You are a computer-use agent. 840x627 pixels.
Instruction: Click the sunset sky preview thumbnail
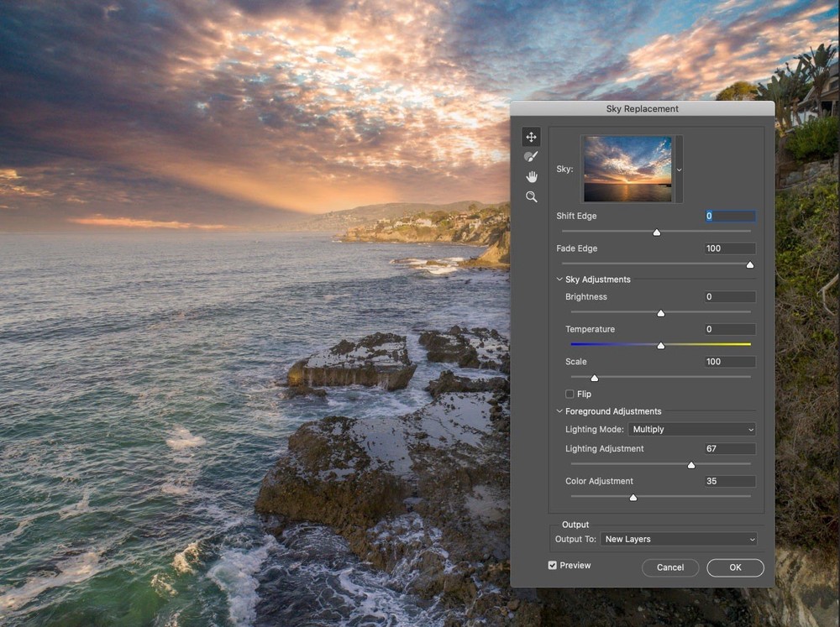click(627, 168)
